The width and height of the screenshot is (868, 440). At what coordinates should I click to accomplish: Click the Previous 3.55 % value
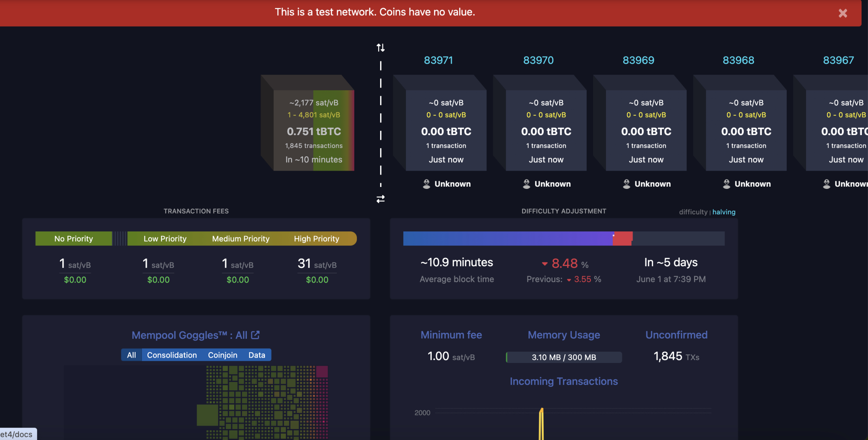tap(564, 279)
